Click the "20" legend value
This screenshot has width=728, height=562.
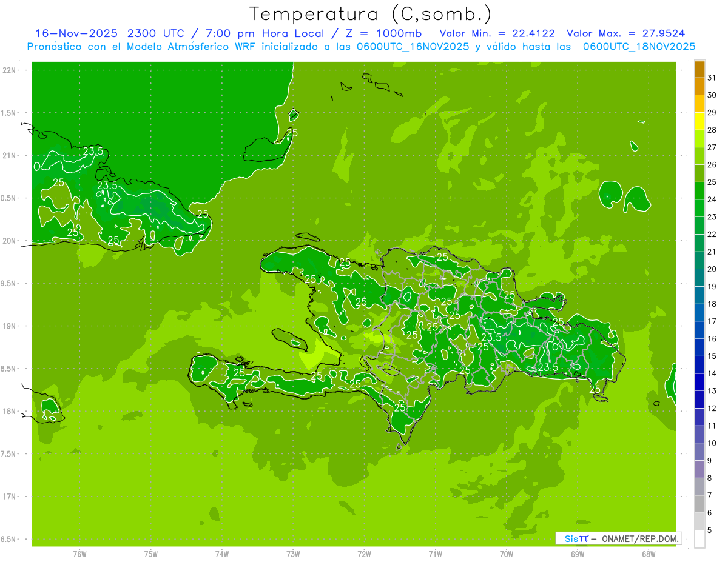click(x=712, y=269)
